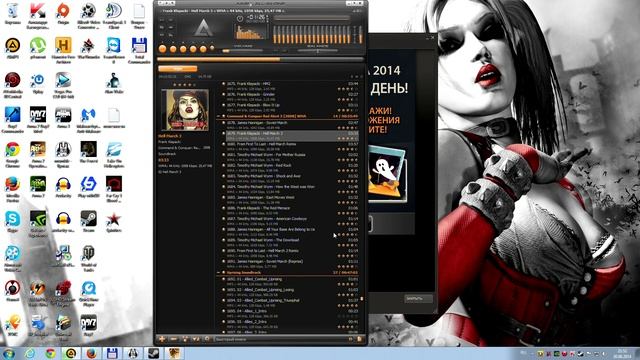Click the rating stars on Hell March 3 row

coord(348,139)
